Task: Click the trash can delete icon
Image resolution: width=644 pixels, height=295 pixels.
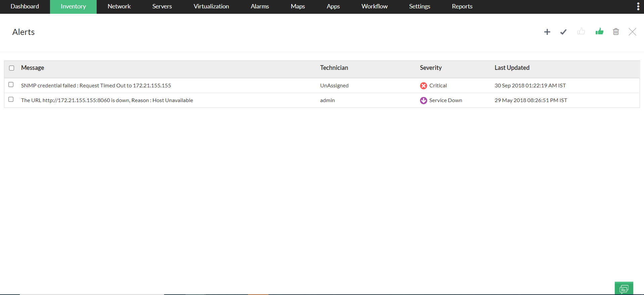Action: coord(616,32)
